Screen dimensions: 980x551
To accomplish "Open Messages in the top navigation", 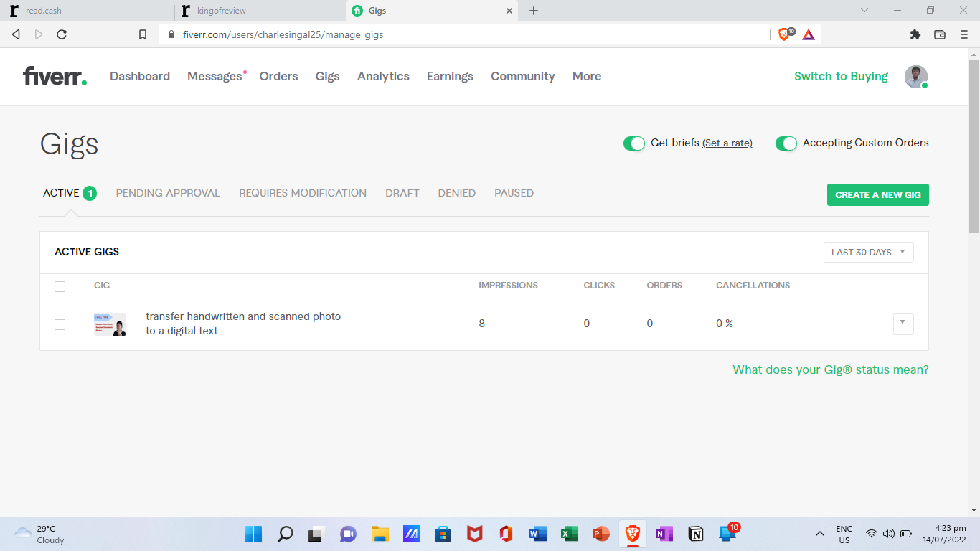I will [x=215, y=76].
